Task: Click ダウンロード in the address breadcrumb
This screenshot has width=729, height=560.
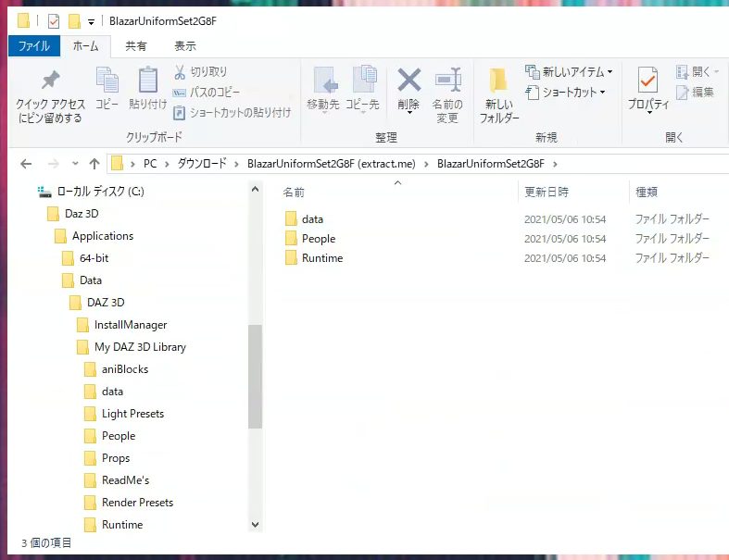Action: 202,164
